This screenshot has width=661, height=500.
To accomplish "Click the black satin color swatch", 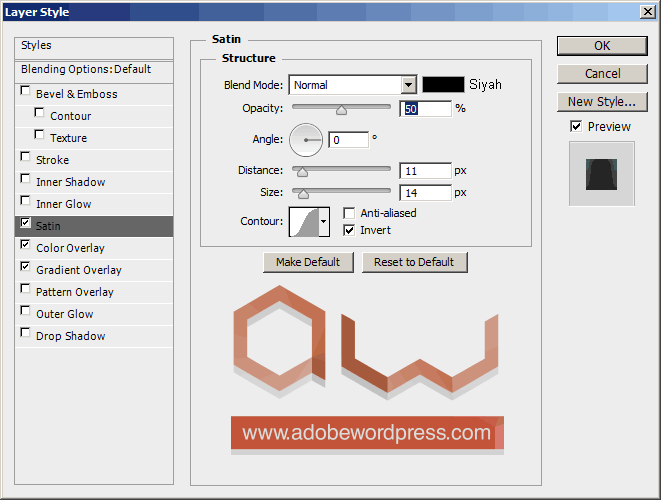I will tap(443, 85).
